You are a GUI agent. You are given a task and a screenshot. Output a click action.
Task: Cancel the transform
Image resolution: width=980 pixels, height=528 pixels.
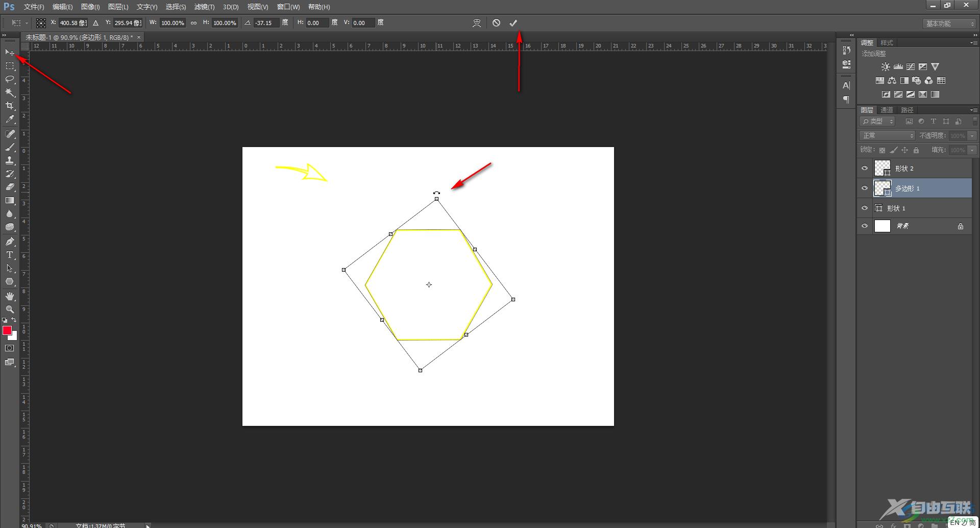496,23
